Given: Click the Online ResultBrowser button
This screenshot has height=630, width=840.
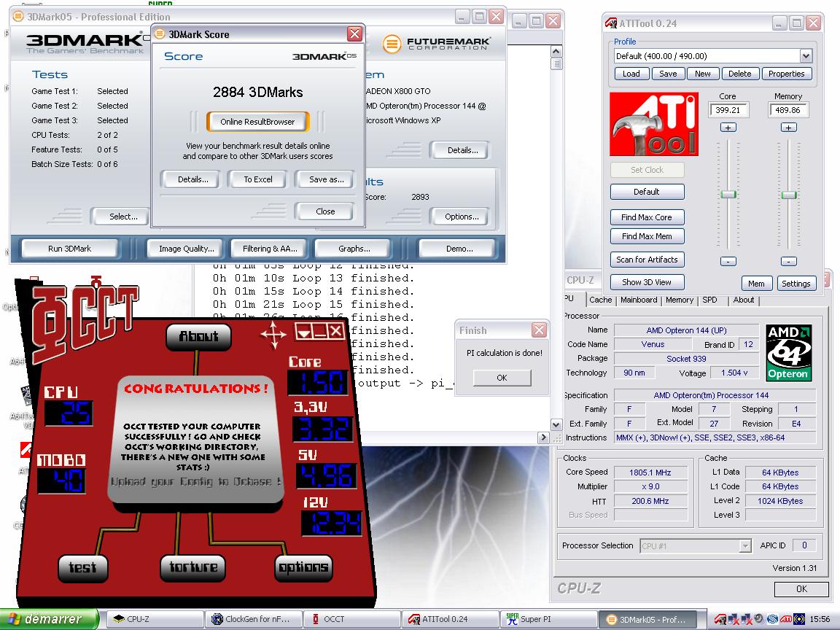Looking at the screenshot, I should point(257,122).
